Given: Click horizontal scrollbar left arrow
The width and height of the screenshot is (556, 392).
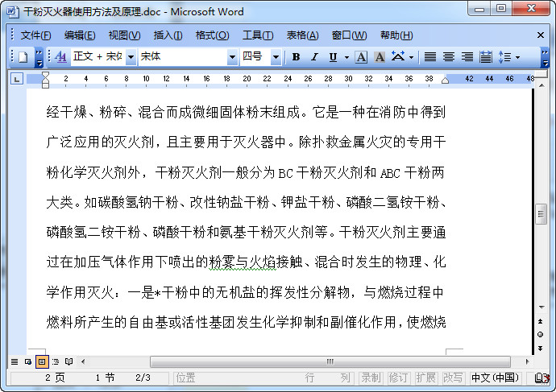Looking at the screenshot, I should (x=83, y=361).
